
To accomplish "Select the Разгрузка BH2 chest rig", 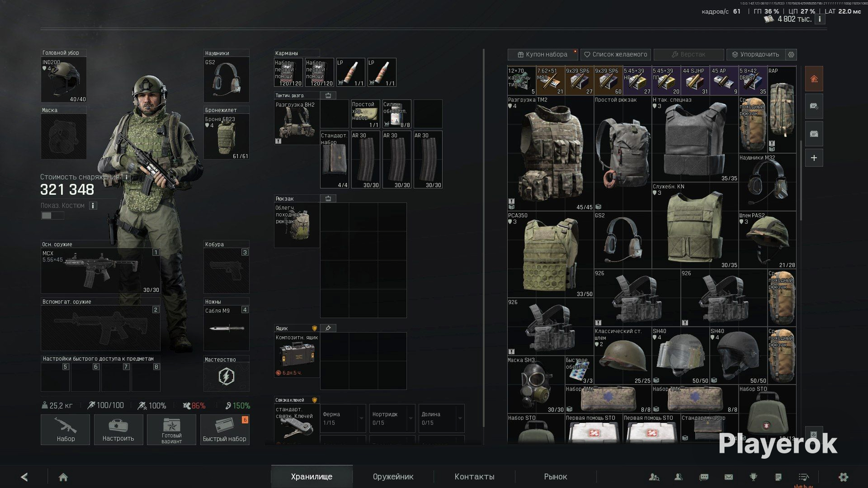I will 297,122.
